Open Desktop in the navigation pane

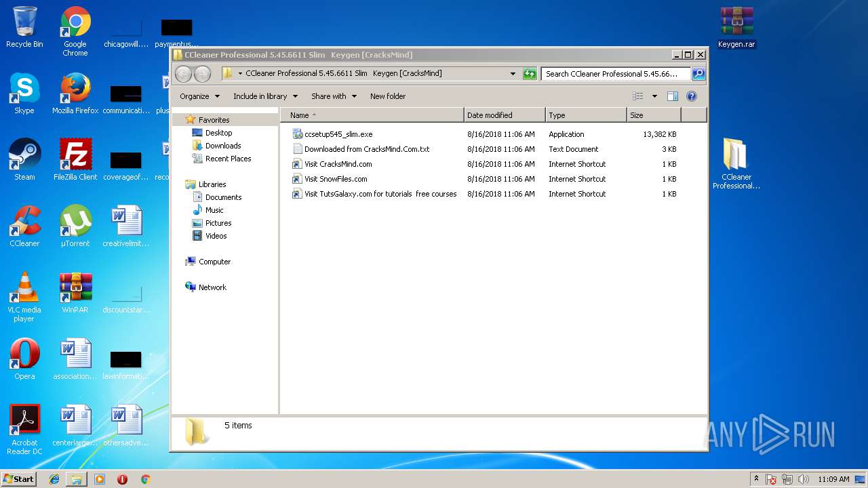coord(218,133)
